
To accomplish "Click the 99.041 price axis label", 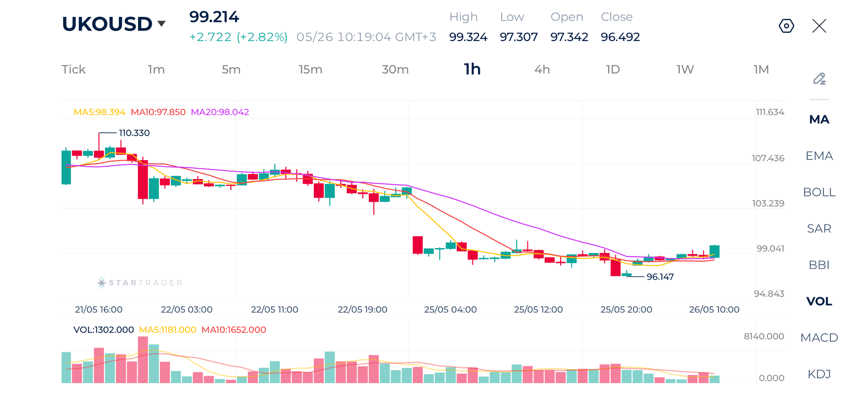I will [x=770, y=248].
